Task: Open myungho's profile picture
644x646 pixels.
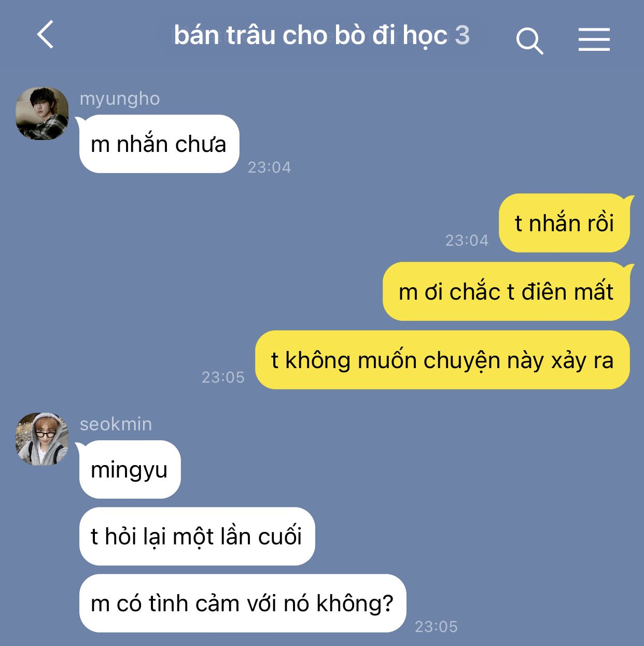Action: click(42, 114)
